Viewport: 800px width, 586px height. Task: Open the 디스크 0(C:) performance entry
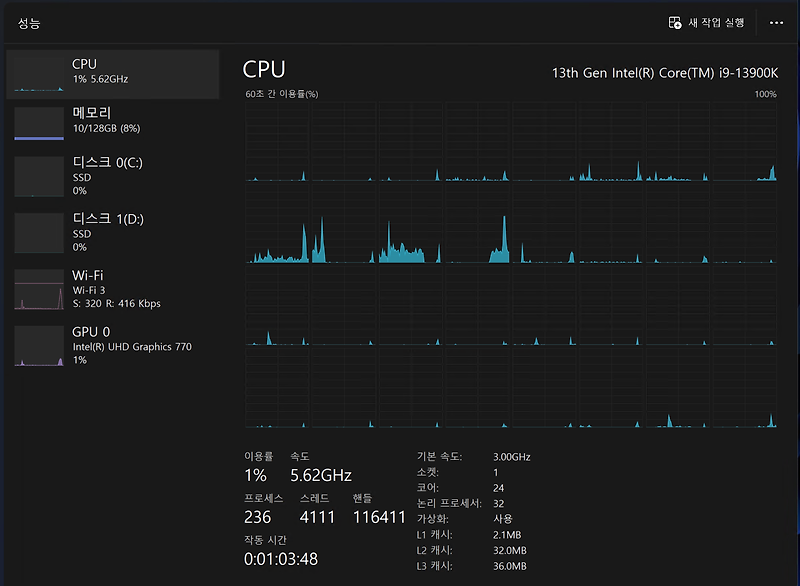113,176
